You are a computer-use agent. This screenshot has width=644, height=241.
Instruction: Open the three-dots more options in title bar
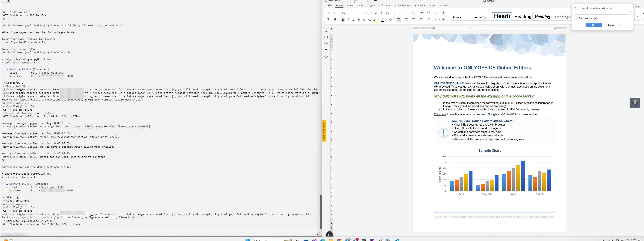375,1
